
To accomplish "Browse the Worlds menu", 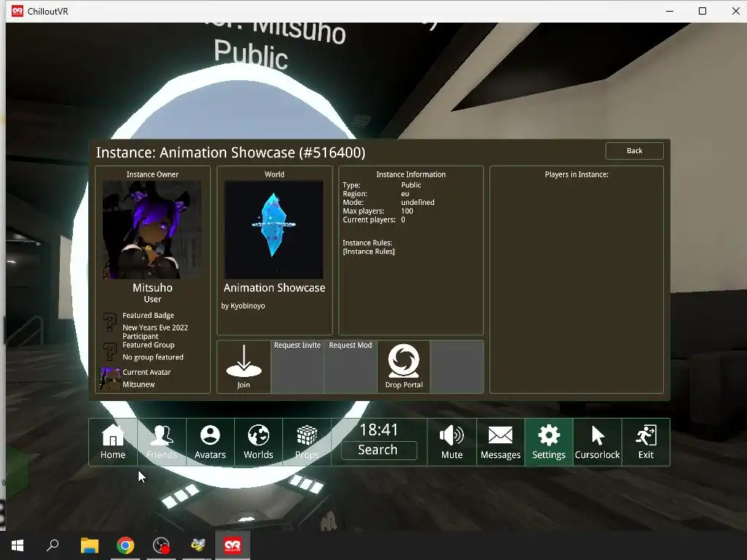I will coord(258,442).
